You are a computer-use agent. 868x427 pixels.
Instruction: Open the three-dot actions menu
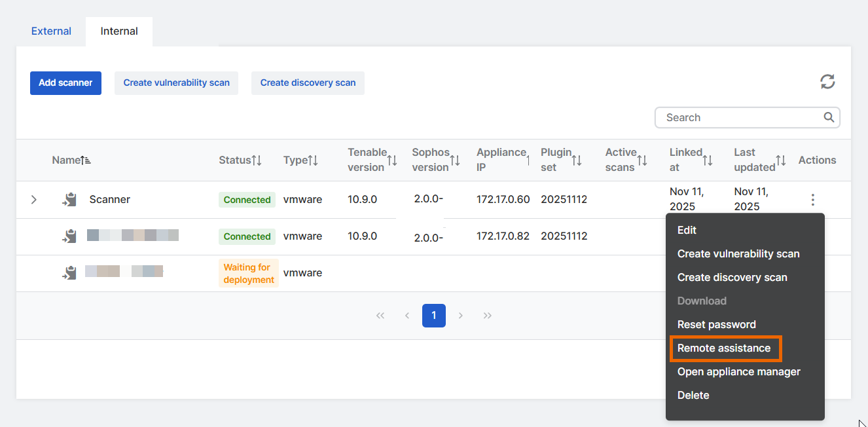(x=812, y=199)
